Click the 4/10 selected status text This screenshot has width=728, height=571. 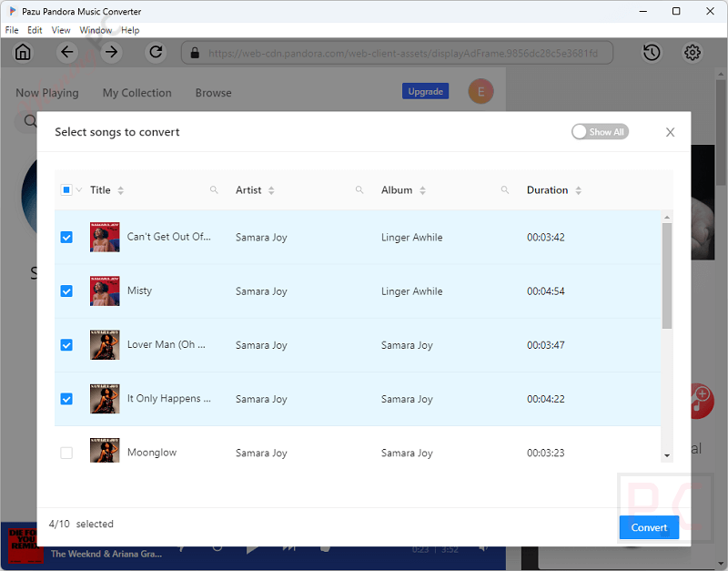[81, 524]
